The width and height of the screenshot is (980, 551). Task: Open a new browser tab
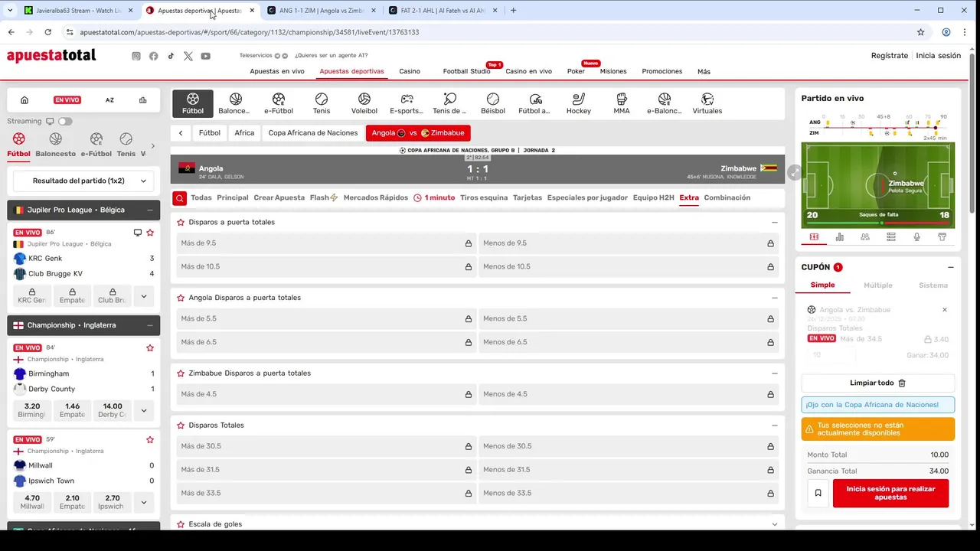513,11
